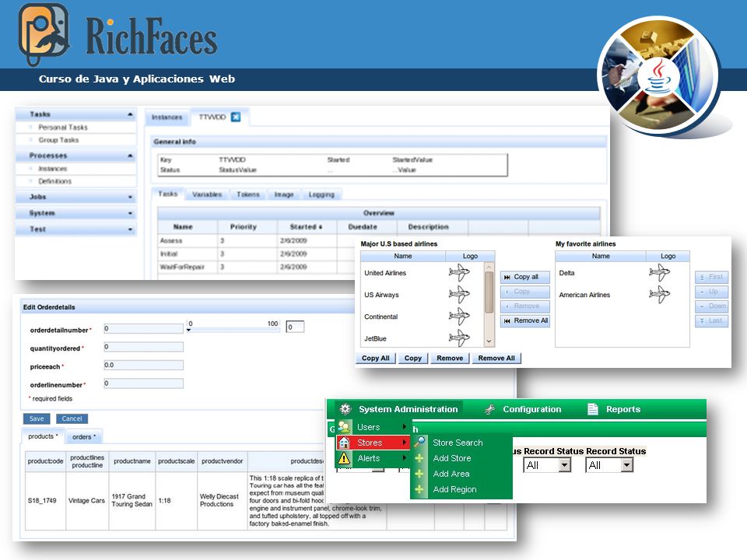The height and width of the screenshot is (560, 747).
Task: Click the Add Area plus icon
Action: (419, 474)
